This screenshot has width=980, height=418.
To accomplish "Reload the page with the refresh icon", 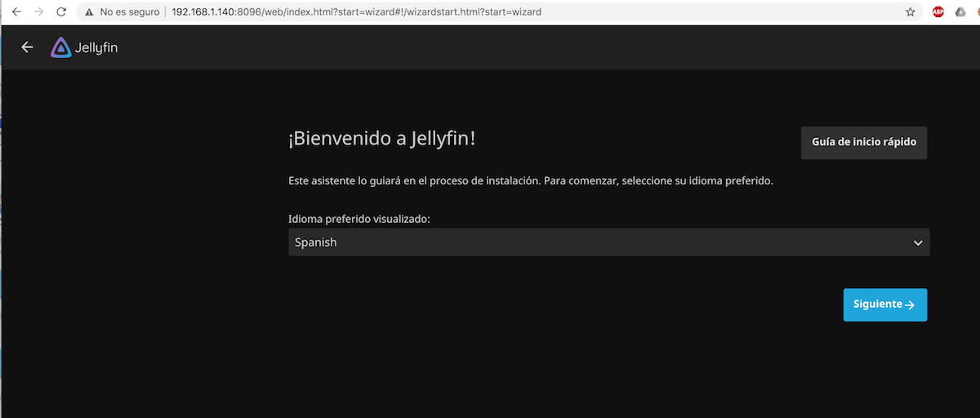I will (x=61, y=12).
